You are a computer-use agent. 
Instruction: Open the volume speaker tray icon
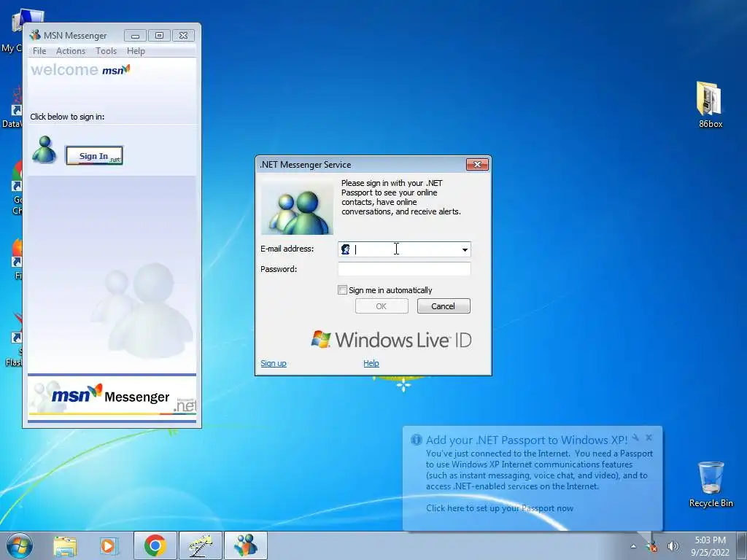point(673,546)
